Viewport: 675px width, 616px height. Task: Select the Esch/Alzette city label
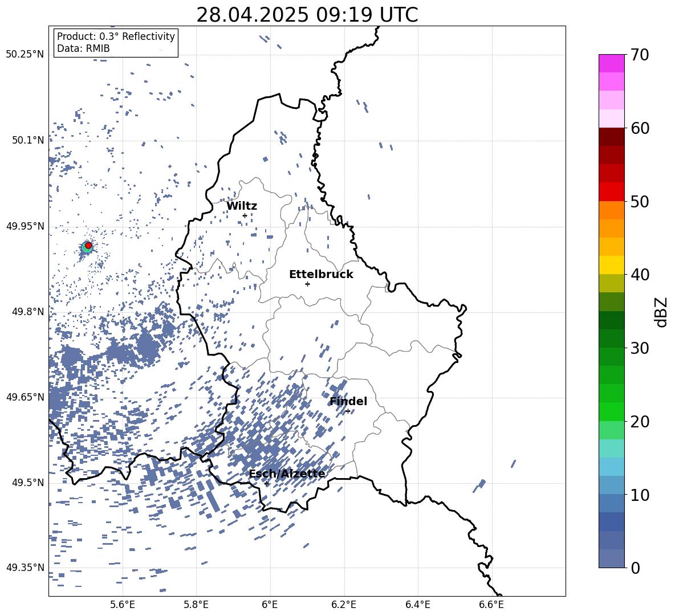287,474
